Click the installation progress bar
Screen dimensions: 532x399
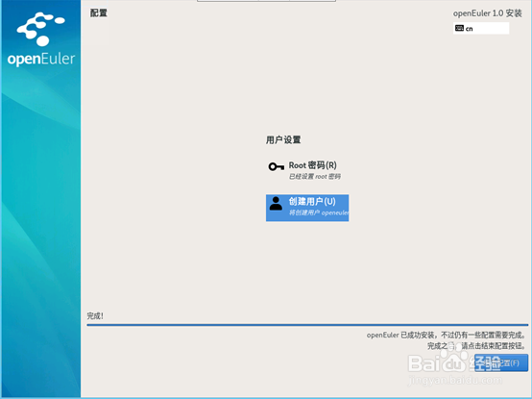tap(307, 325)
